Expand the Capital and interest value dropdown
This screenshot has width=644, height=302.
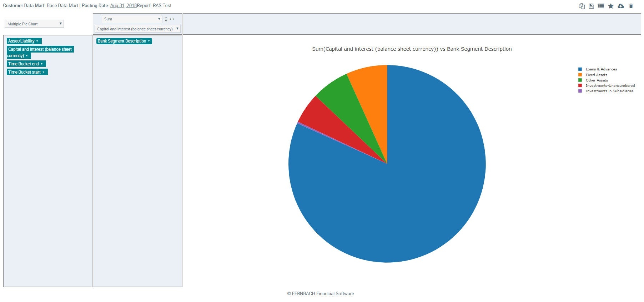point(137,29)
